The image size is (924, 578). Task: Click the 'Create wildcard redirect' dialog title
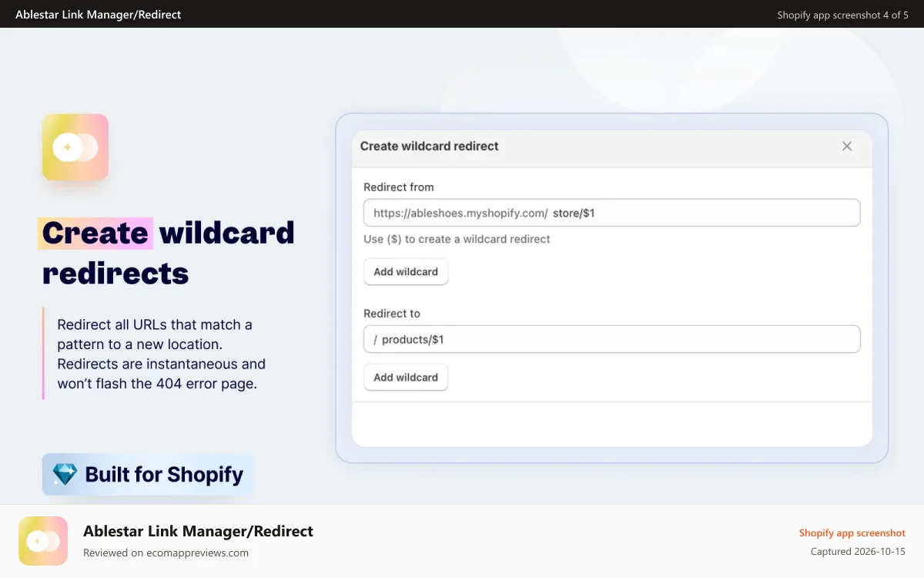point(430,146)
